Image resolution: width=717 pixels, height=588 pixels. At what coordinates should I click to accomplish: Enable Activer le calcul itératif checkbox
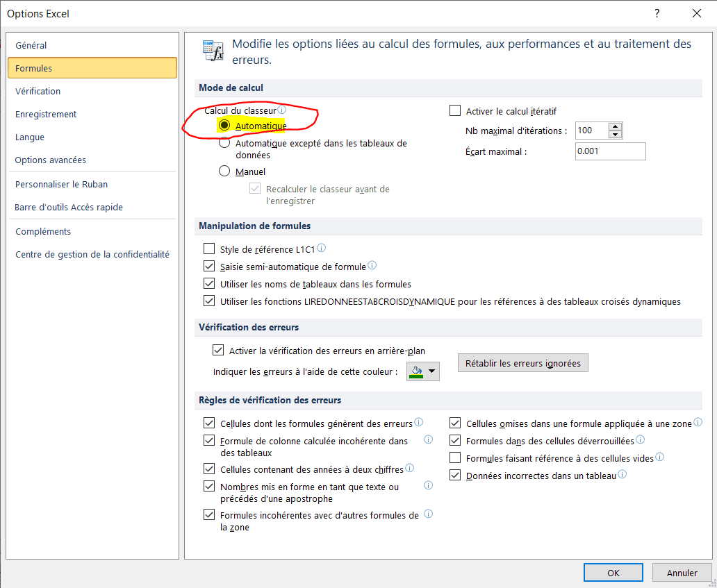455,111
